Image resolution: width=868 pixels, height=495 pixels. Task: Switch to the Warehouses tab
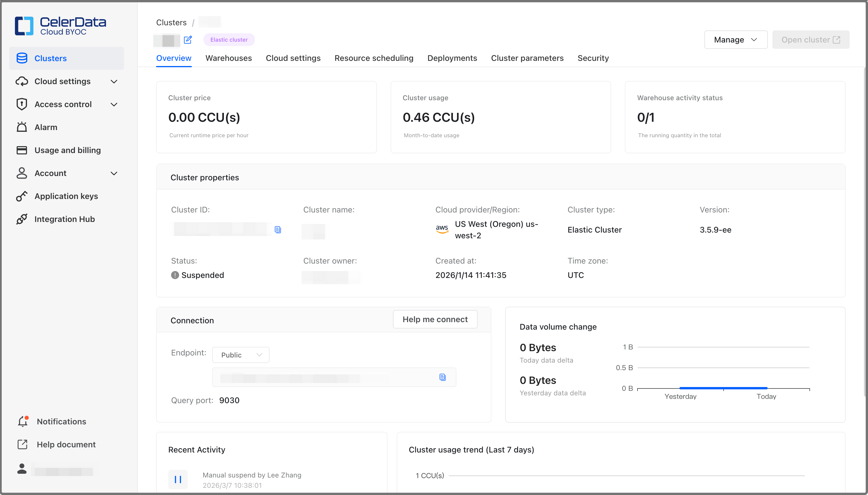pos(228,58)
